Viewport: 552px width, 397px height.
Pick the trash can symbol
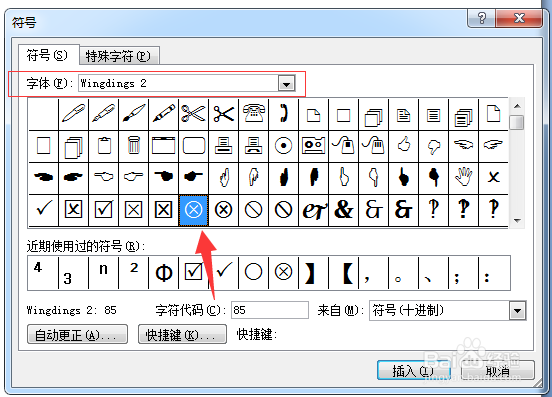pos(133,146)
